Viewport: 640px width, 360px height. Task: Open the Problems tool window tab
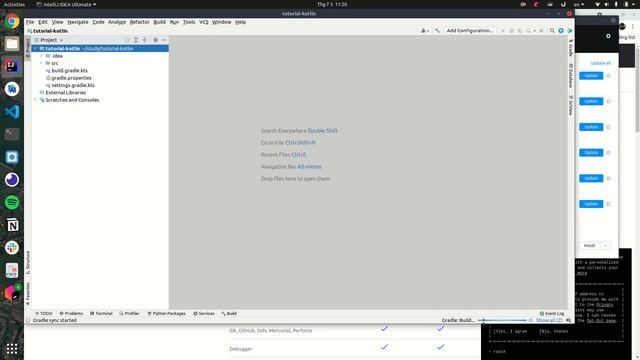click(x=71, y=313)
